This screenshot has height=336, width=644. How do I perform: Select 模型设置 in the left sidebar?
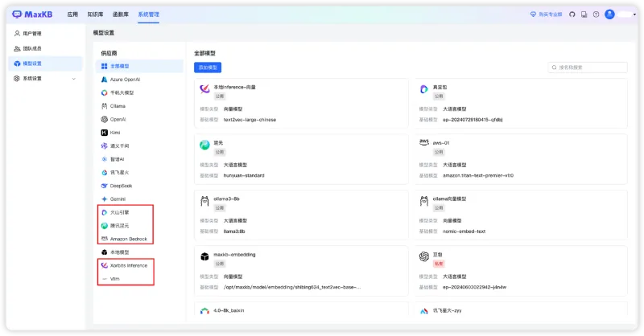[x=45, y=64]
